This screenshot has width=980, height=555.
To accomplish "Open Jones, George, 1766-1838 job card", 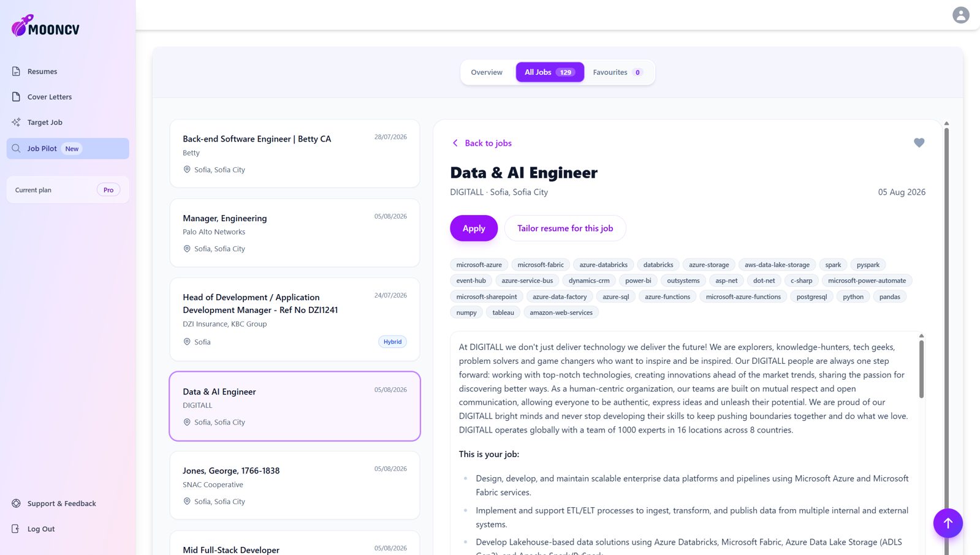I will pyautogui.click(x=295, y=485).
